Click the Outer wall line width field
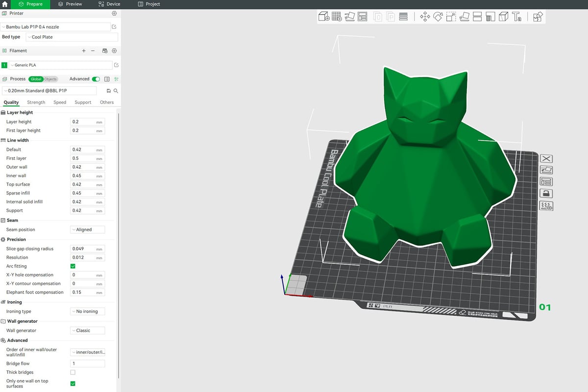588x392 pixels. 88,167
